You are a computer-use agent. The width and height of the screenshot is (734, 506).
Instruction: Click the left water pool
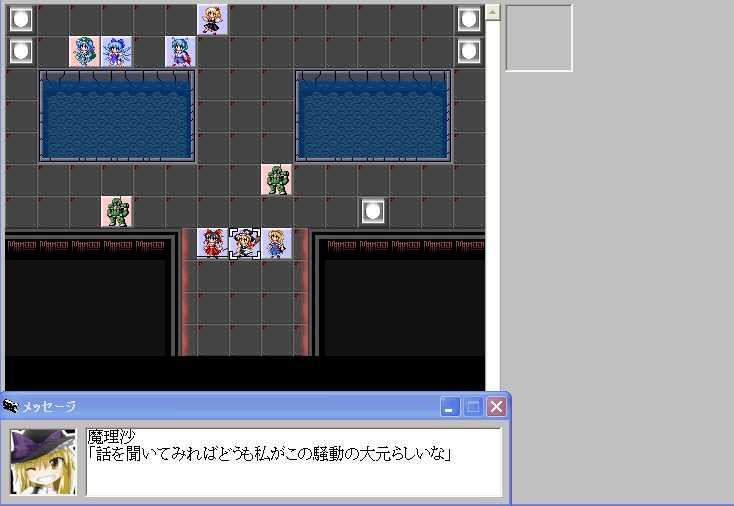pos(117,116)
